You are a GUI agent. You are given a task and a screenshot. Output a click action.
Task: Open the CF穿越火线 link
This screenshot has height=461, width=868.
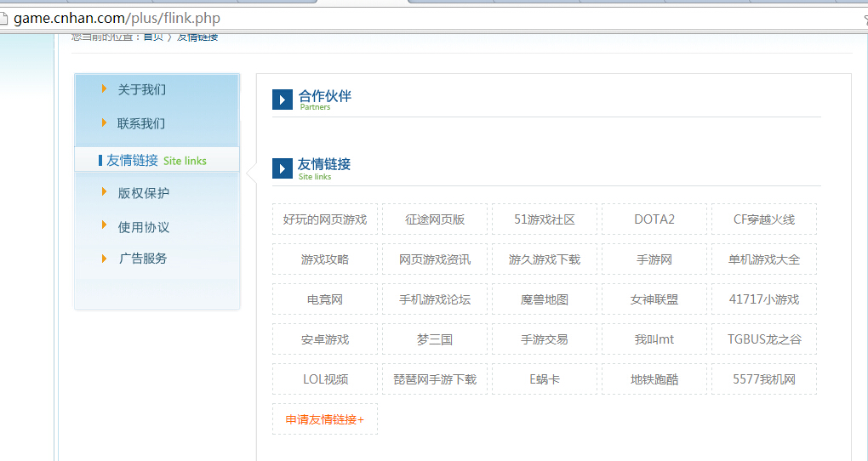(x=764, y=219)
